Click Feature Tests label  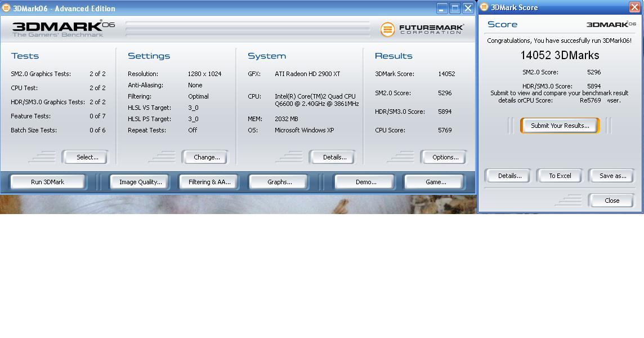(x=31, y=116)
